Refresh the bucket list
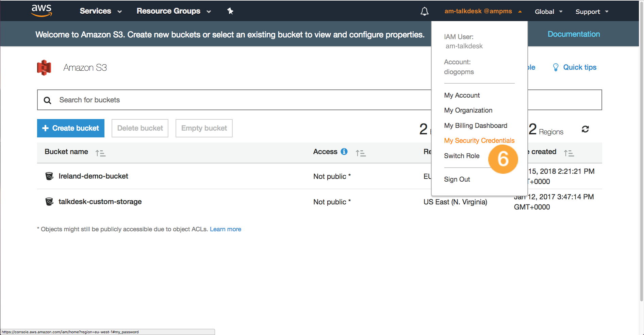This screenshot has width=644, height=335. [x=585, y=129]
